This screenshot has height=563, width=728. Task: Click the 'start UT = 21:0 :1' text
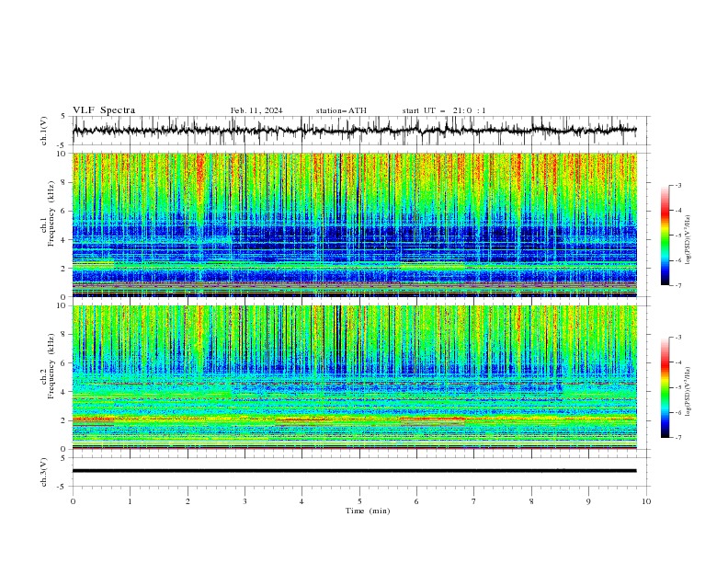pyautogui.click(x=444, y=110)
